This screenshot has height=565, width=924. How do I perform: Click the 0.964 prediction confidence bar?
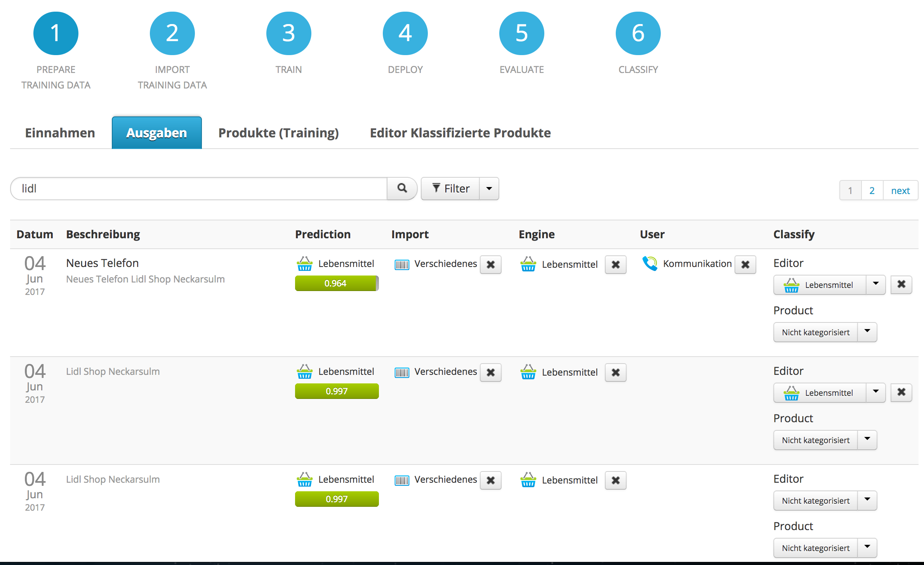point(337,283)
